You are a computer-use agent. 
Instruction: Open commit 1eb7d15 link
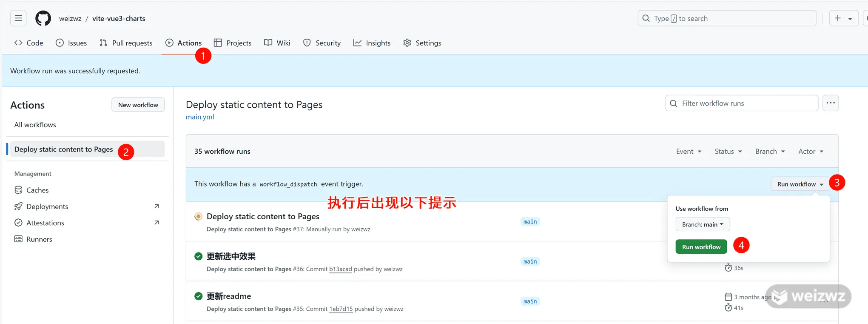tap(341, 309)
